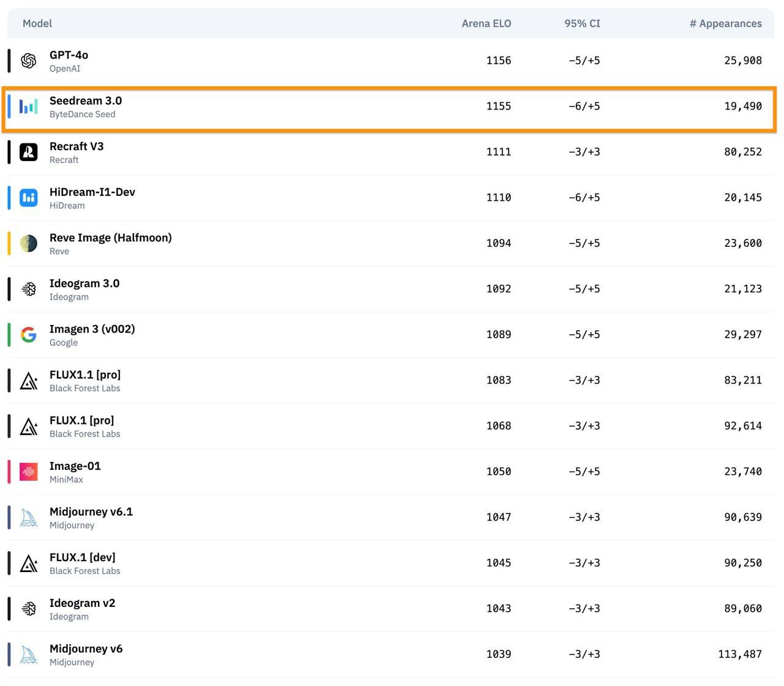
Task: Open the Ideogram 3.0 model name
Action: 85,283
